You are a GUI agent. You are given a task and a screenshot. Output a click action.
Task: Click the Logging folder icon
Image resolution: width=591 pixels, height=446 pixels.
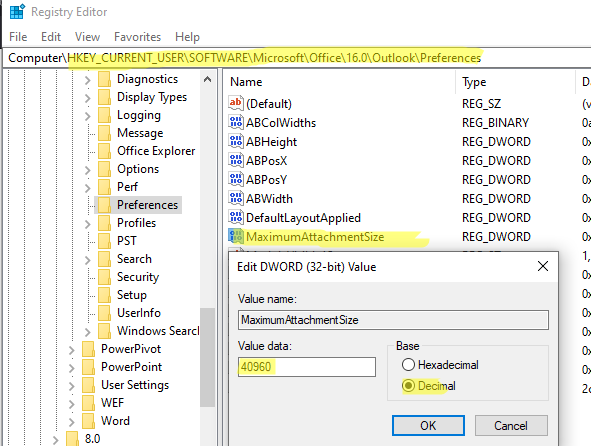104,115
